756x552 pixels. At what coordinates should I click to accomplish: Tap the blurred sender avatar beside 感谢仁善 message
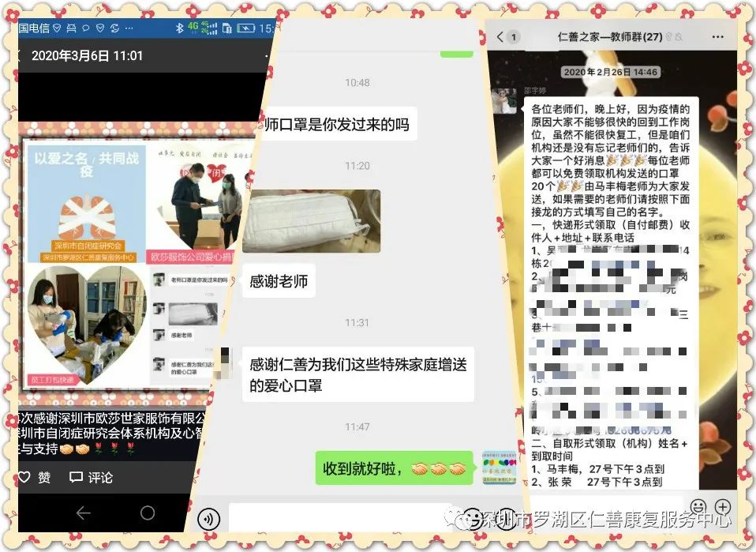tap(225, 362)
